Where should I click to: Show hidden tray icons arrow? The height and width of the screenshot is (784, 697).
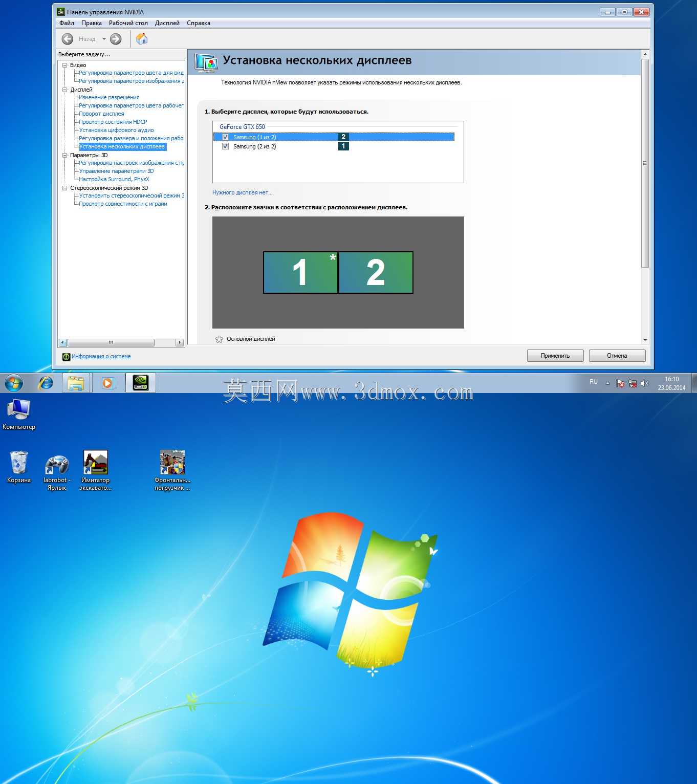607,383
